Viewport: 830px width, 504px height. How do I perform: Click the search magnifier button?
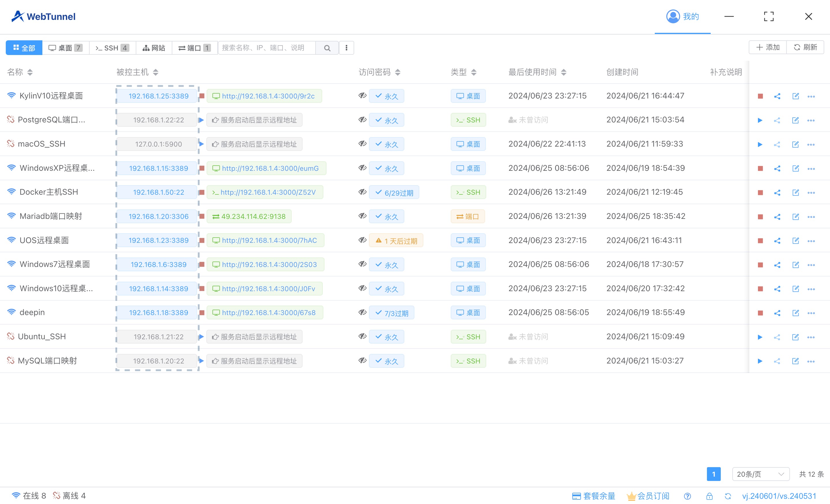[327, 48]
